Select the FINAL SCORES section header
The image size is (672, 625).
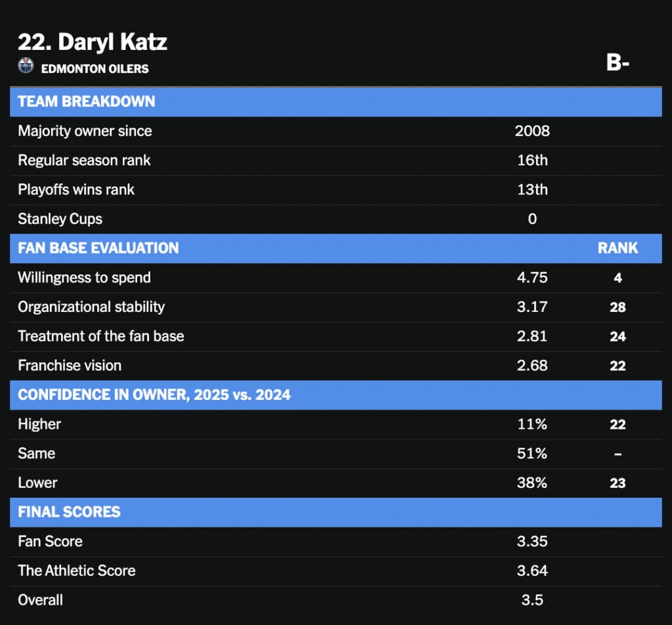(x=70, y=512)
